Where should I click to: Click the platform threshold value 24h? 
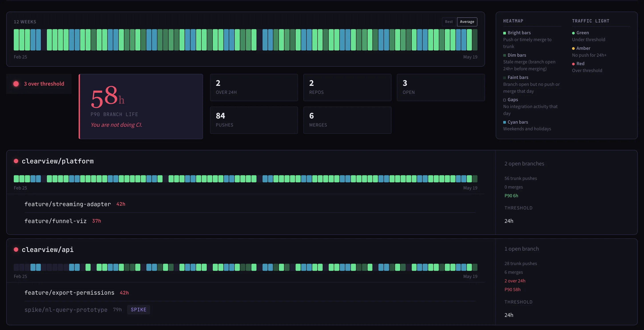pyautogui.click(x=509, y=221)
